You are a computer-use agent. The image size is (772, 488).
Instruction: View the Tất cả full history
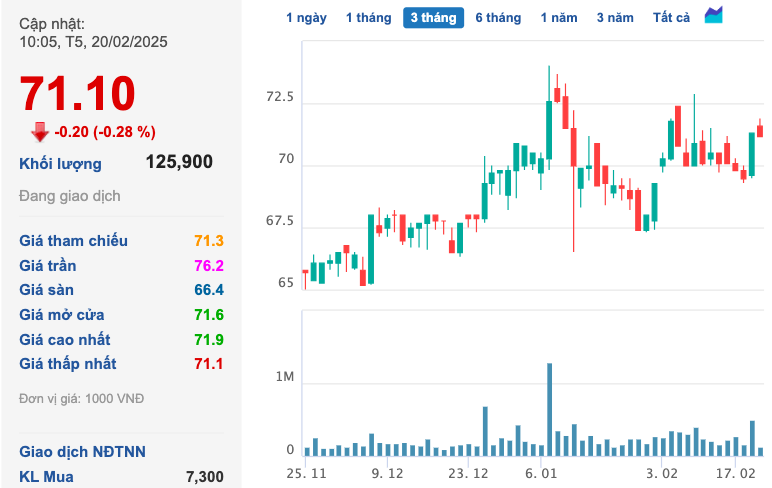pyautogui.click(x=671, y=17)
